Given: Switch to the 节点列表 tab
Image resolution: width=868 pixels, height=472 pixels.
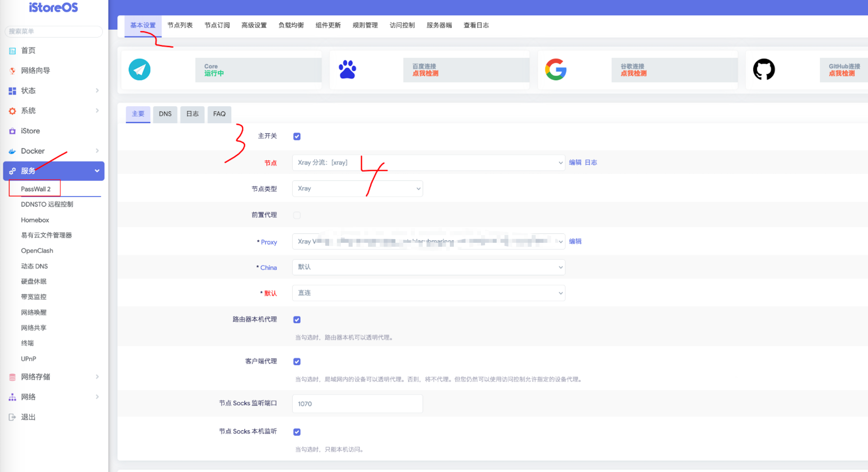Looking at the screenshot, I should click(x=180, y=25).
